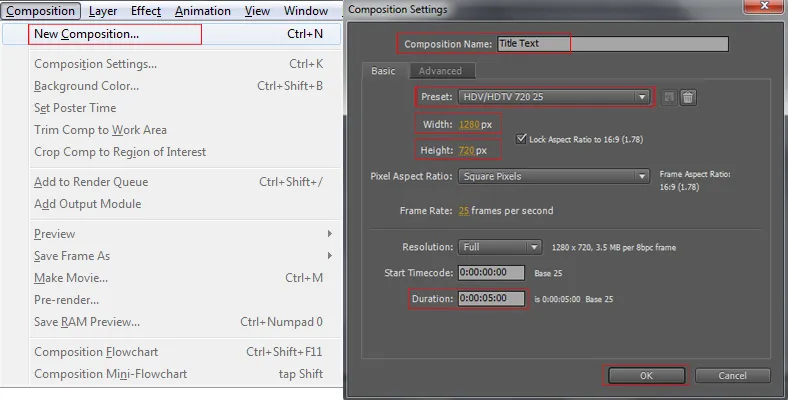Viewport: 788px width, 400px height.
Task: Switch to the Advanced tab
Action: coord(441,71)
